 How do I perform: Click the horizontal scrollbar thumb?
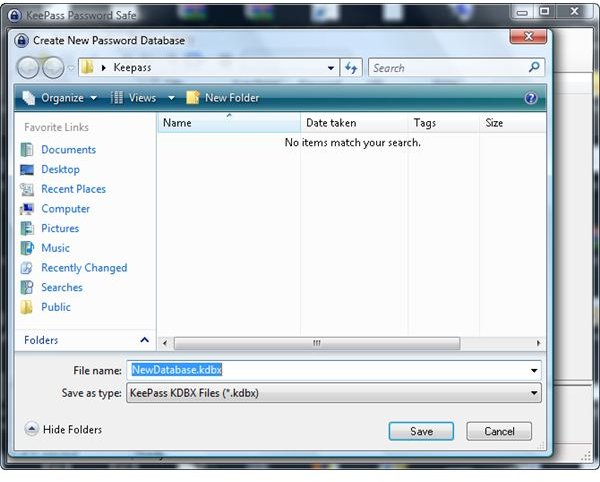pos(317,343)
